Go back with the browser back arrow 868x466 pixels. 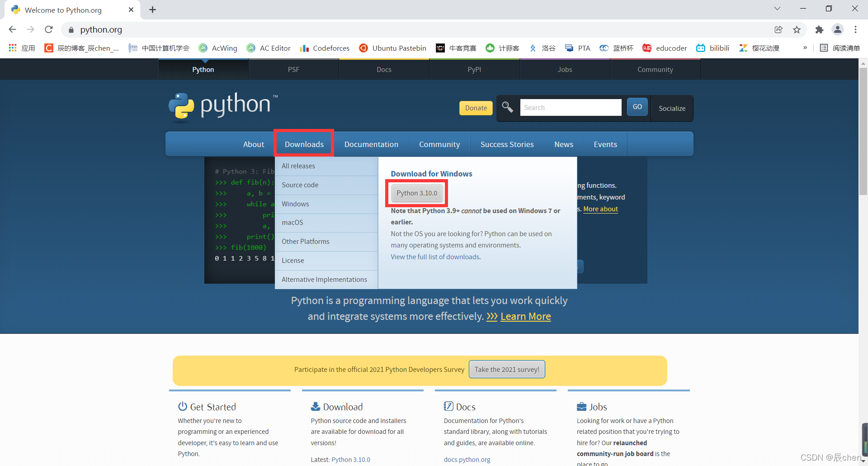(x=12, y=29)
